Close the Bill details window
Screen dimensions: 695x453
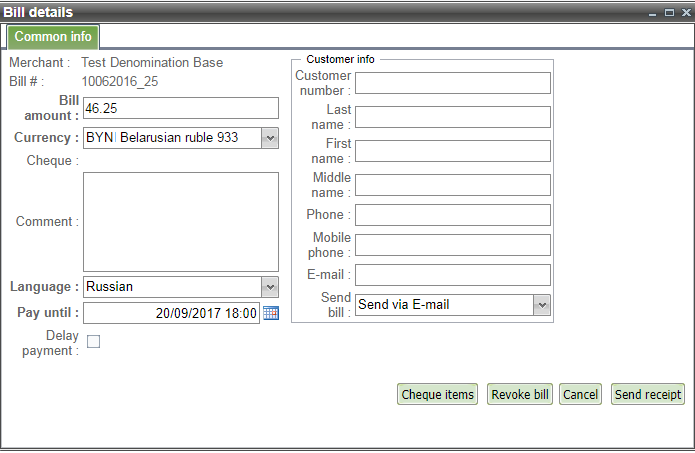tap(685, 12)
